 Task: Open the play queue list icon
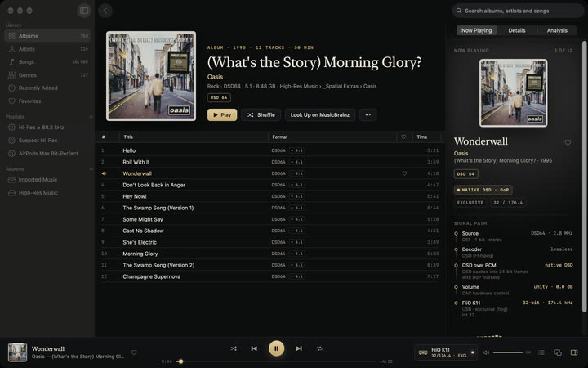(541, 352)
